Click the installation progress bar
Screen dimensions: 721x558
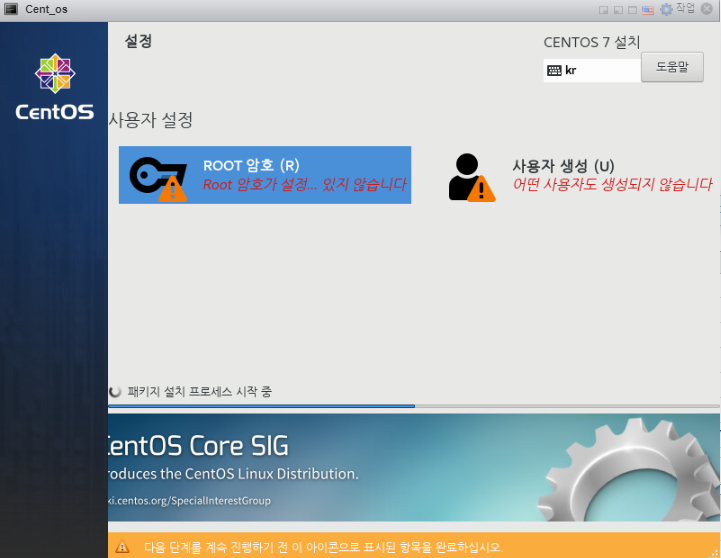414,406
